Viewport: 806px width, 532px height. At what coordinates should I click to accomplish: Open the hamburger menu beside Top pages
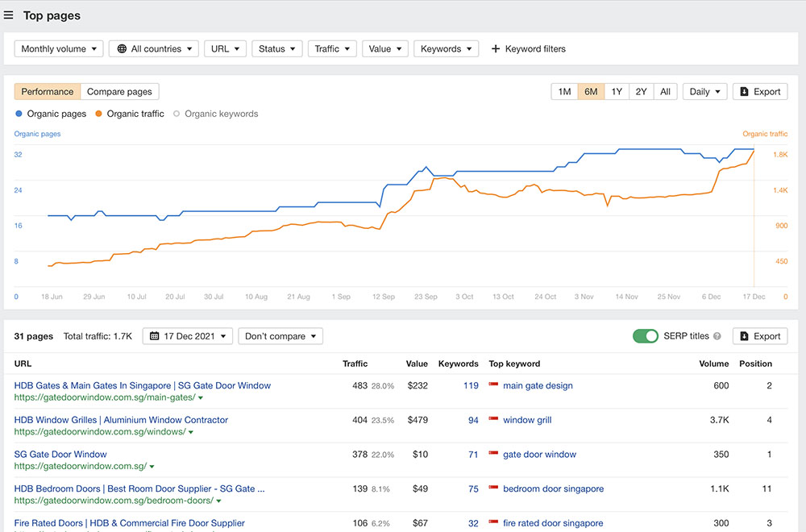coord(9,15)
